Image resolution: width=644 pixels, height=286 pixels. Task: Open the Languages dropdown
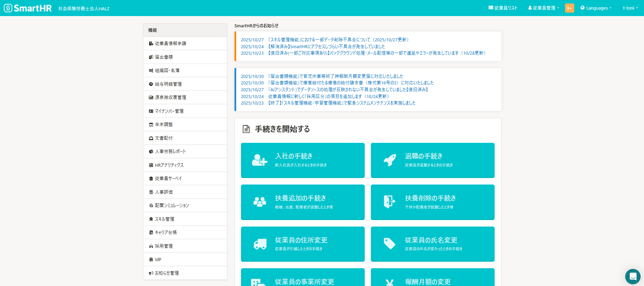click(596, 8)
